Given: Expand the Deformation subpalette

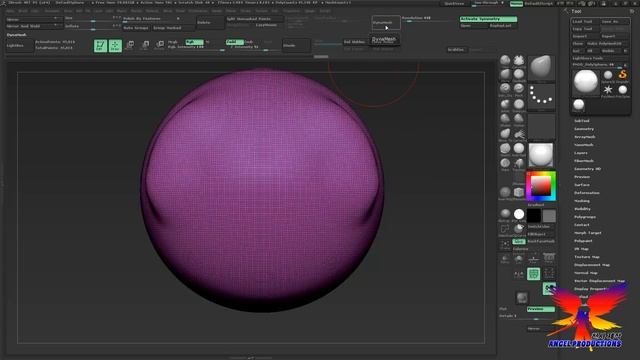Looking at the screenshot, I should pyautogui.click(x=587, y=193).
